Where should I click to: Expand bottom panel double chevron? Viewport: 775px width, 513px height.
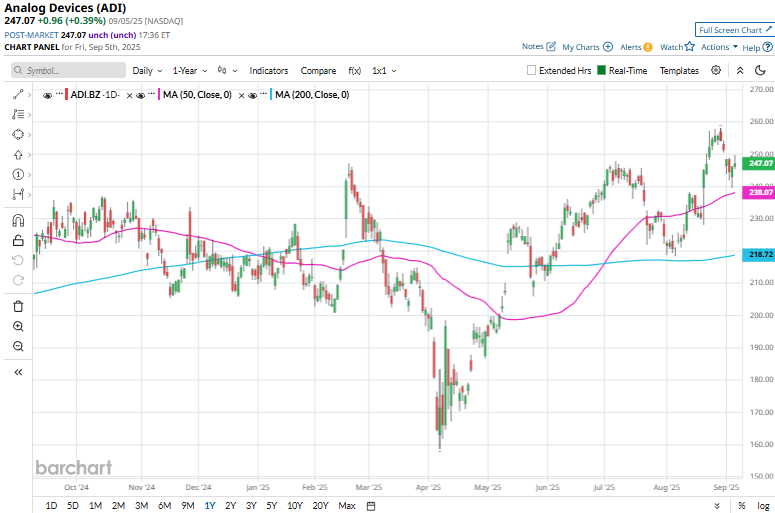tap(717, 506)
